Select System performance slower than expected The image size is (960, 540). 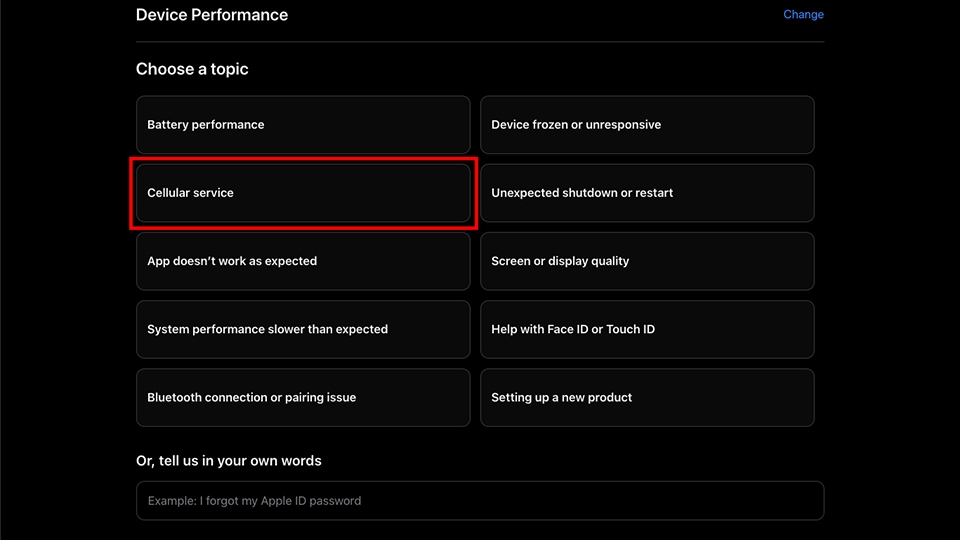click(x=303, y=329)
